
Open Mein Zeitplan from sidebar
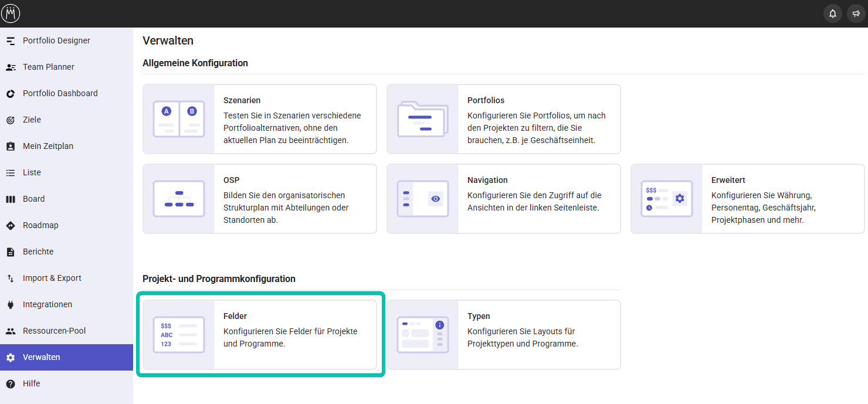coord(48,146)
